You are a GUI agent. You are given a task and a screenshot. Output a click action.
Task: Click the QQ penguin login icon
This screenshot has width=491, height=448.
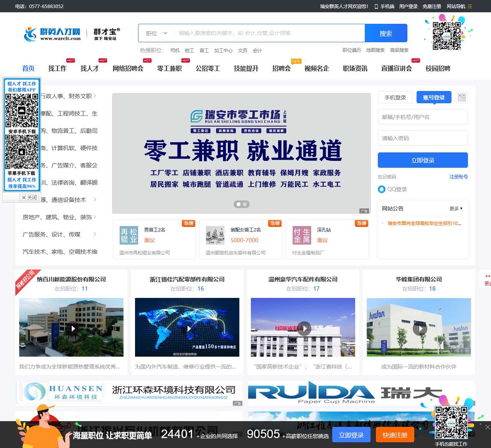(x=382, y=189)
